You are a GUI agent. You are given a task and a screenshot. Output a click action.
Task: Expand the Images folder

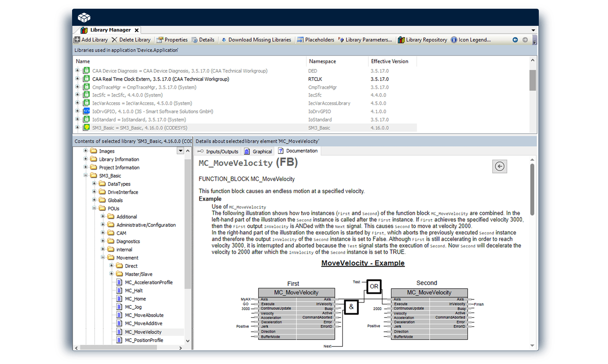(x=86, y=151)
